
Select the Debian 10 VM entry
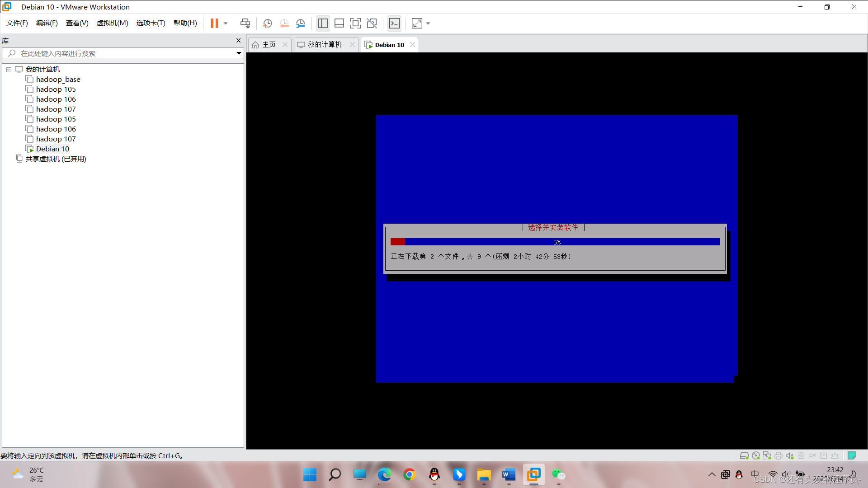(x=52, y=149)
